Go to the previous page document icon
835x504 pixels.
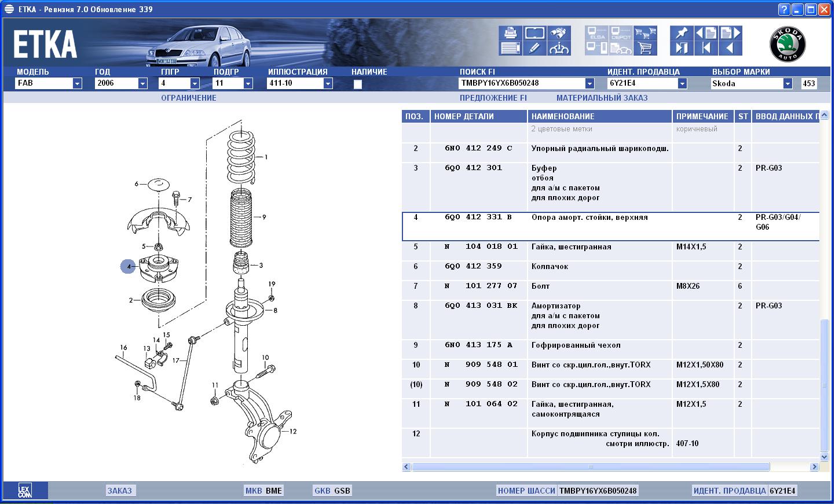coord(706,33)
